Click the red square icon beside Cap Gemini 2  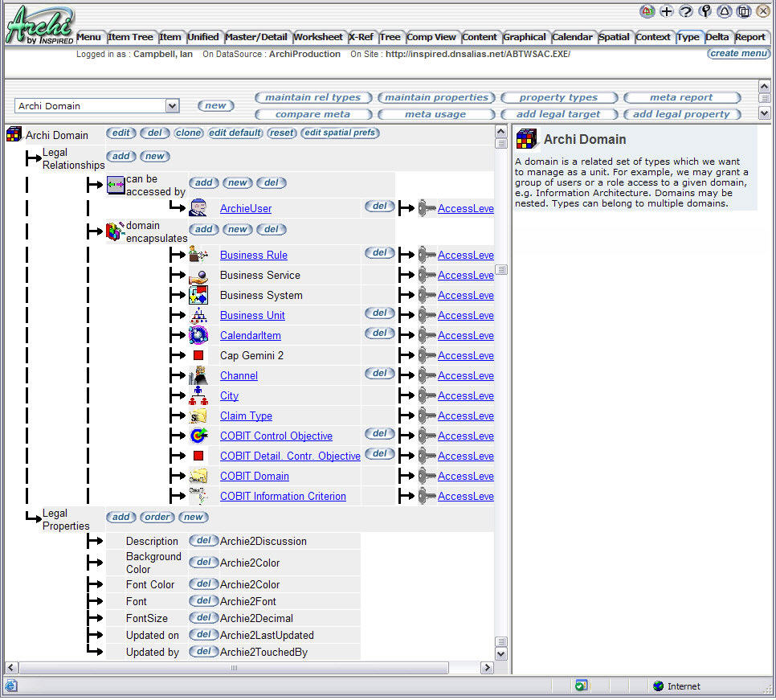pos(198,355)
